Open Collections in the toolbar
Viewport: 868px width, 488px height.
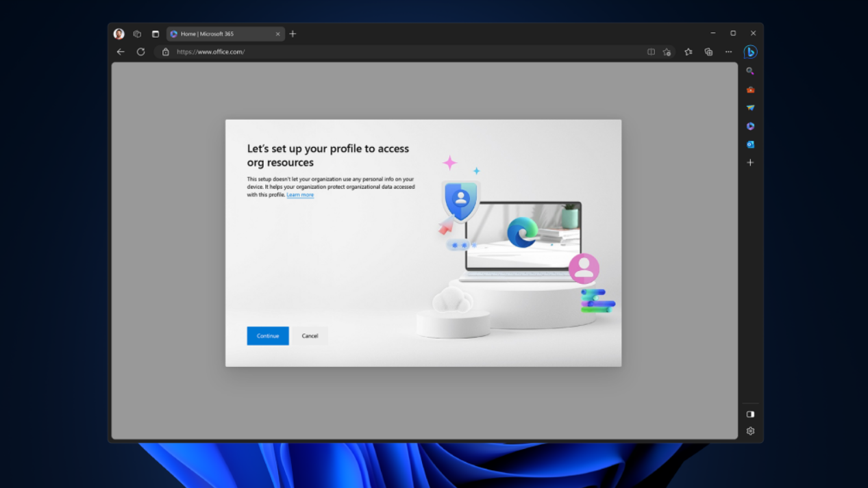(708, 51)
